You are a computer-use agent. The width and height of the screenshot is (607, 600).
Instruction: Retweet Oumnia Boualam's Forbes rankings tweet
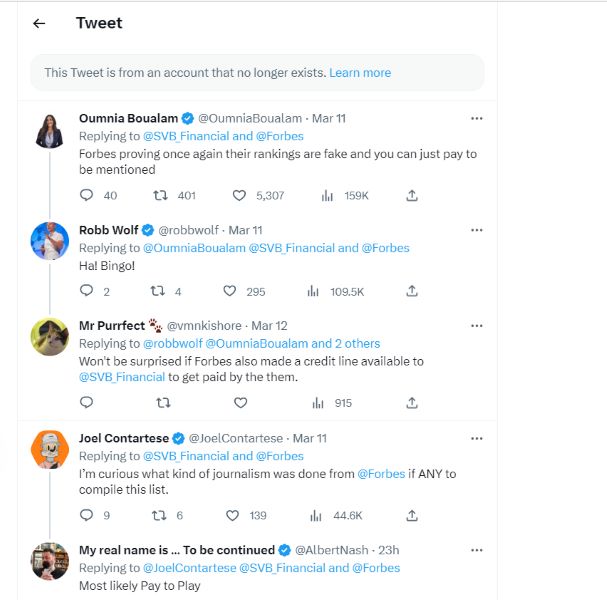(x=159, y=196)
